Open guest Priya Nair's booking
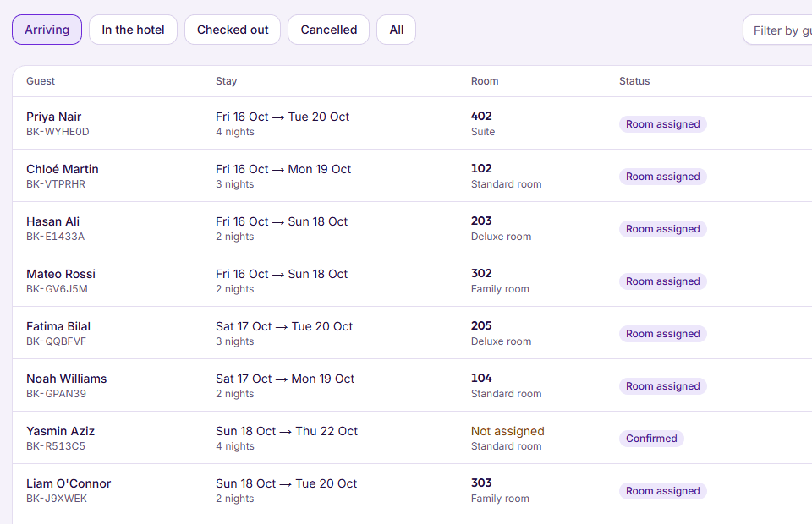 click(x=54, y=117)
